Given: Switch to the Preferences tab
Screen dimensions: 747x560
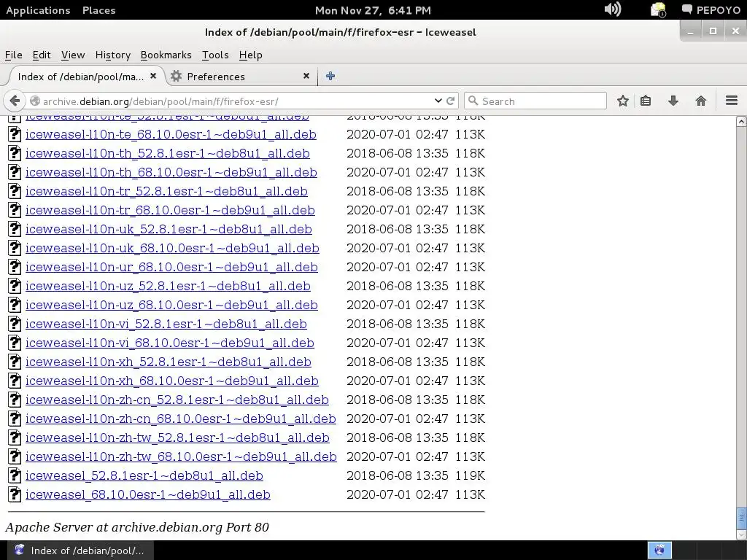Looking at the screenshot, I should coord(241,76).
